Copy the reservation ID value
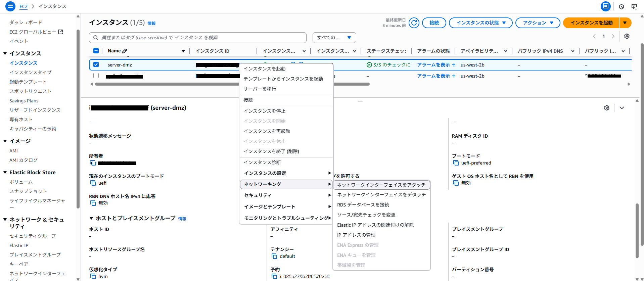644x281 pixels. click(274, 276)
